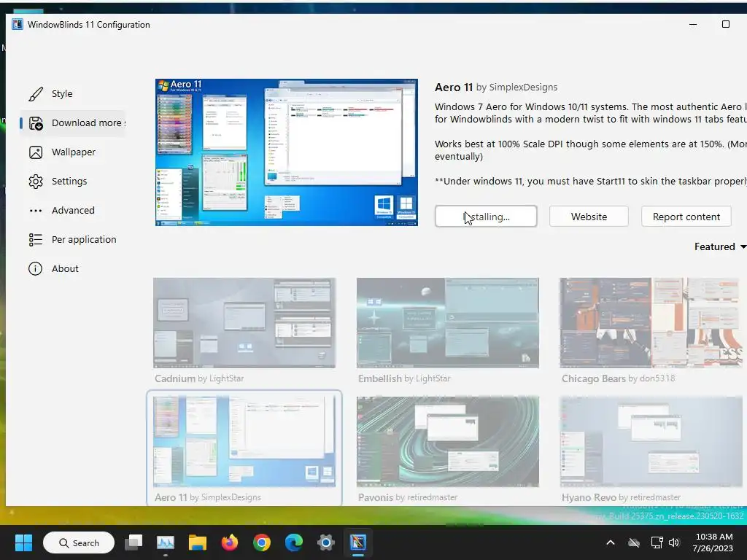The height and width of the screenshot is (560, 747).
Task: Click the WindowBlinds title bar app icon
Action: click(x=18, y=24)
